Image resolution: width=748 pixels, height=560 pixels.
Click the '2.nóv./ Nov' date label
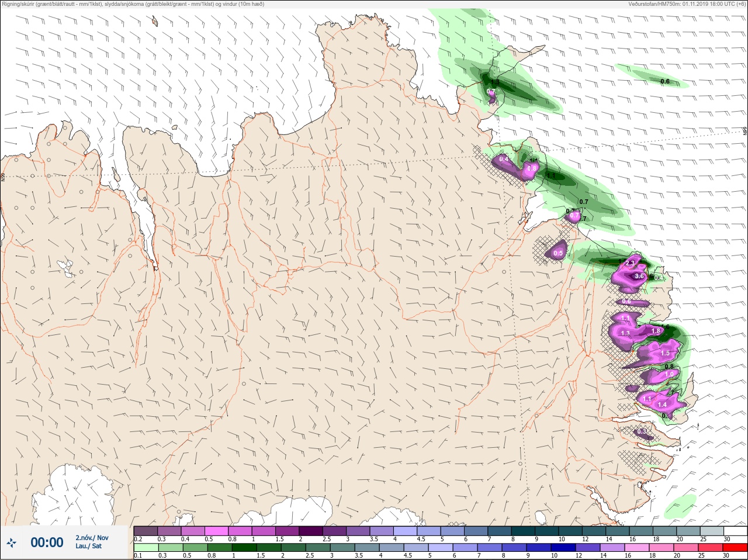92,538
